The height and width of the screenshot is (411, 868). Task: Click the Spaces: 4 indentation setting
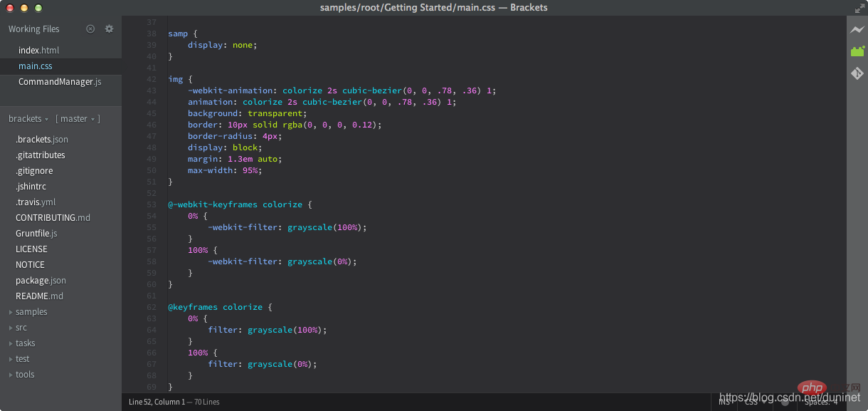click(821, 402)
